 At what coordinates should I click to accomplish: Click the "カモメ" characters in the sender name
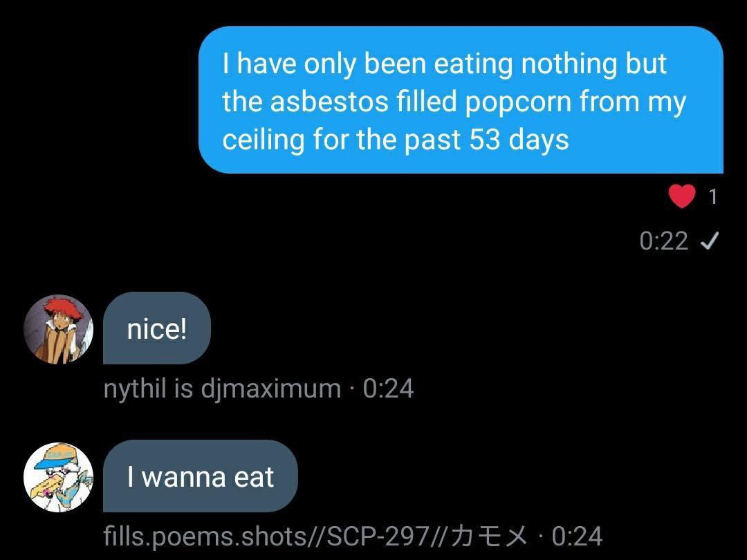click(489, 536)
